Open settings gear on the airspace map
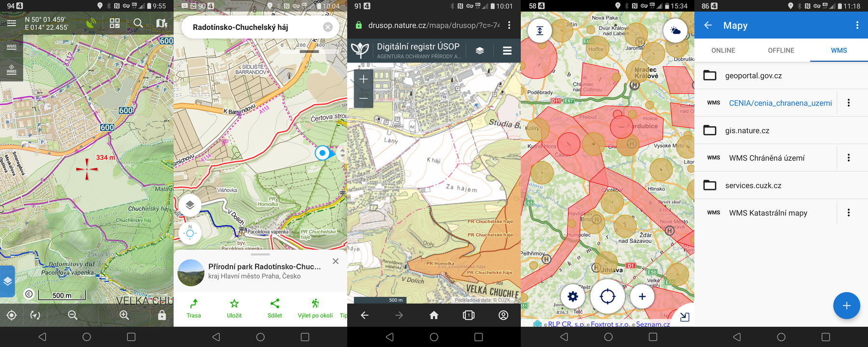 (x=572, y=296)
